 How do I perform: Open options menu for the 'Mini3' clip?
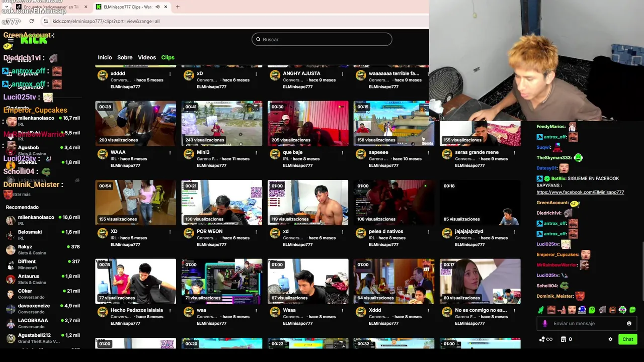(x=256, y=153)
